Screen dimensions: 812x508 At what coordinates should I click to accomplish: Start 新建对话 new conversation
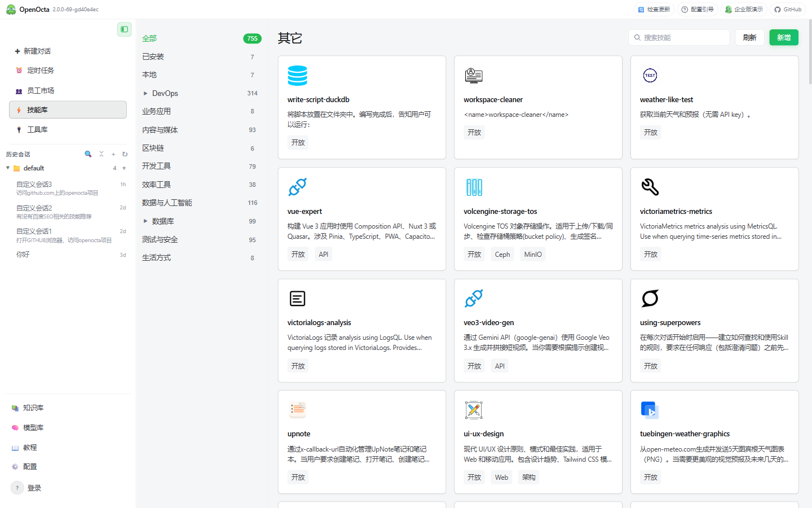pos(68,51)
